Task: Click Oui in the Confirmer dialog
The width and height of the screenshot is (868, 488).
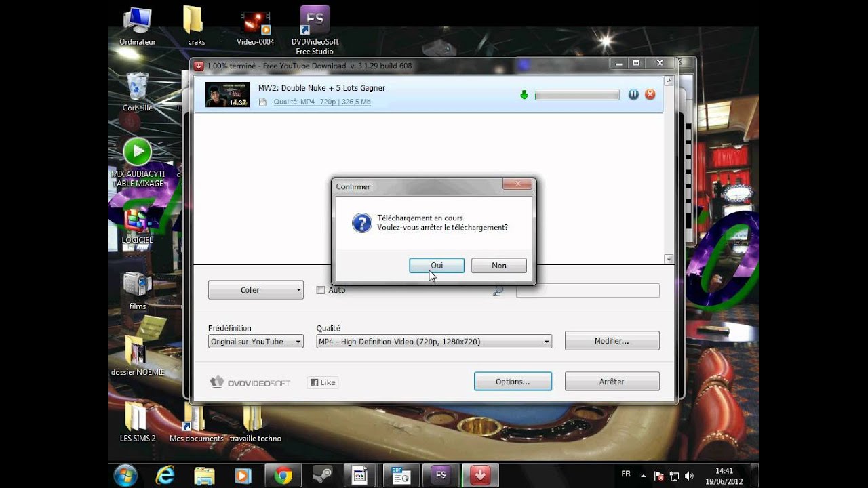Action: click(437, 266)
